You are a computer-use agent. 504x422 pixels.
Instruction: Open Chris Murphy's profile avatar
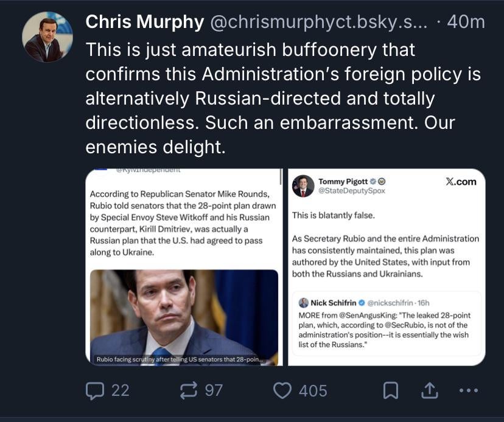coord(47,37)
